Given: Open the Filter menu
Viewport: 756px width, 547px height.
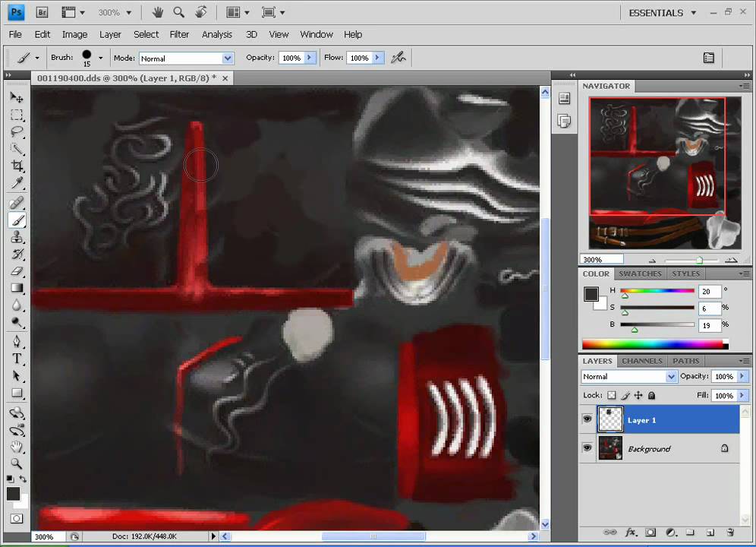Looking at the screenshot, I should pos(179,34).
